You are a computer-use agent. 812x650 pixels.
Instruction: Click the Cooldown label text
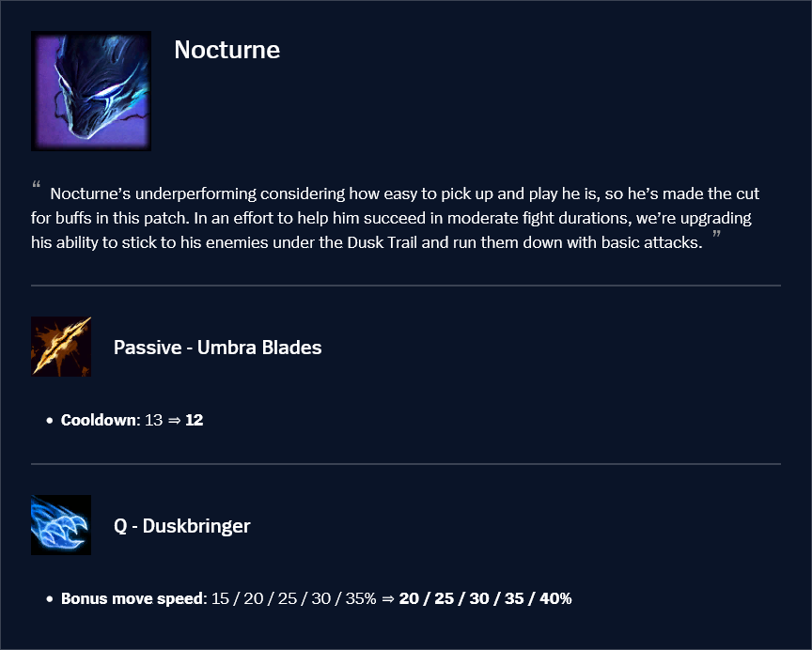click(x=99, y=420)
